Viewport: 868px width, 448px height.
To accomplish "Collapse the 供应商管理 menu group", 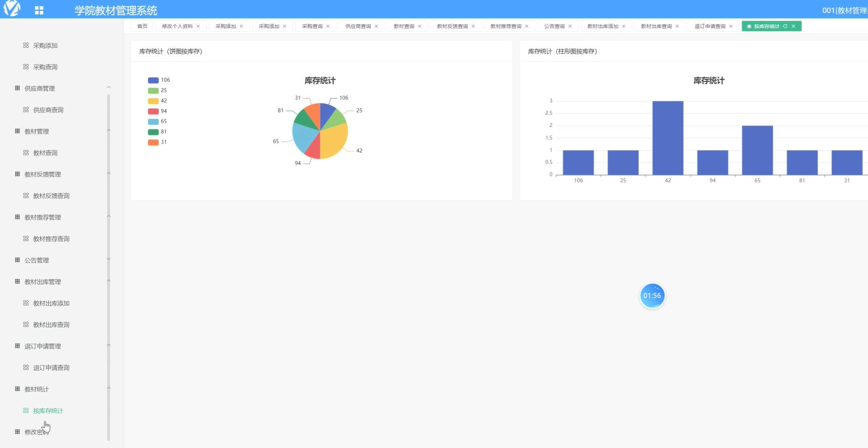I will [x=108, y=88].
